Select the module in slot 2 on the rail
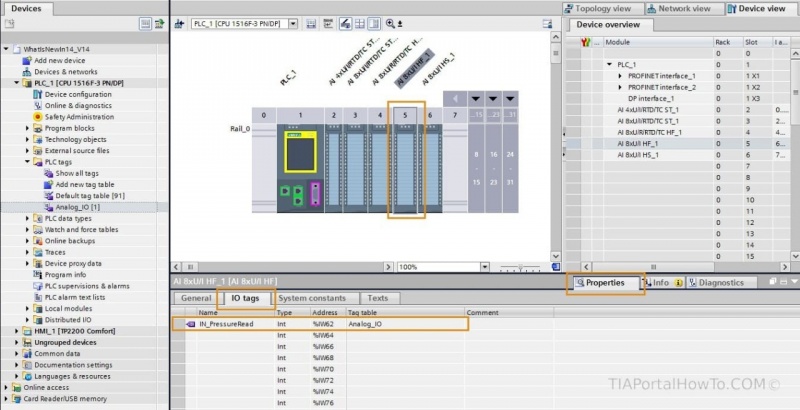Viewport: 800px width, 410px height. [x=334, y=168]
